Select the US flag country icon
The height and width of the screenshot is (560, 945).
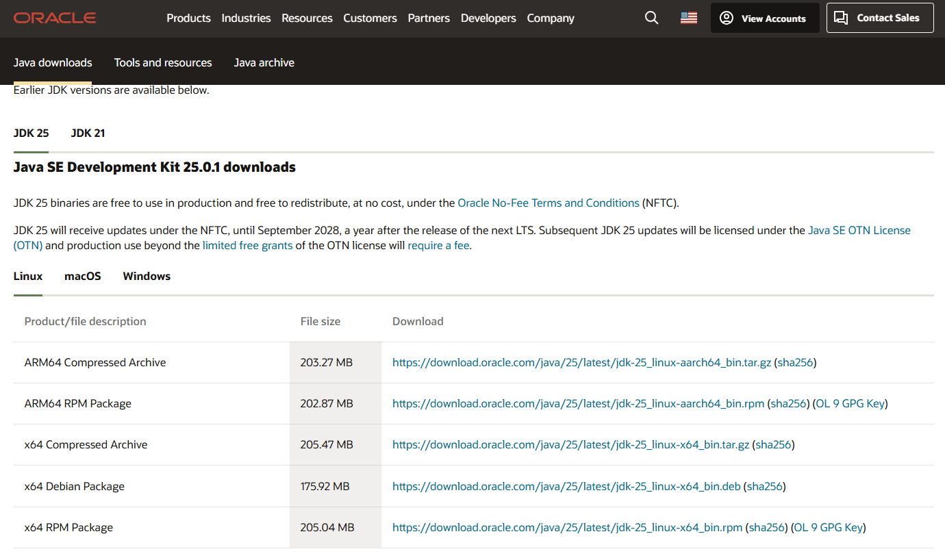tap(689, 18)
